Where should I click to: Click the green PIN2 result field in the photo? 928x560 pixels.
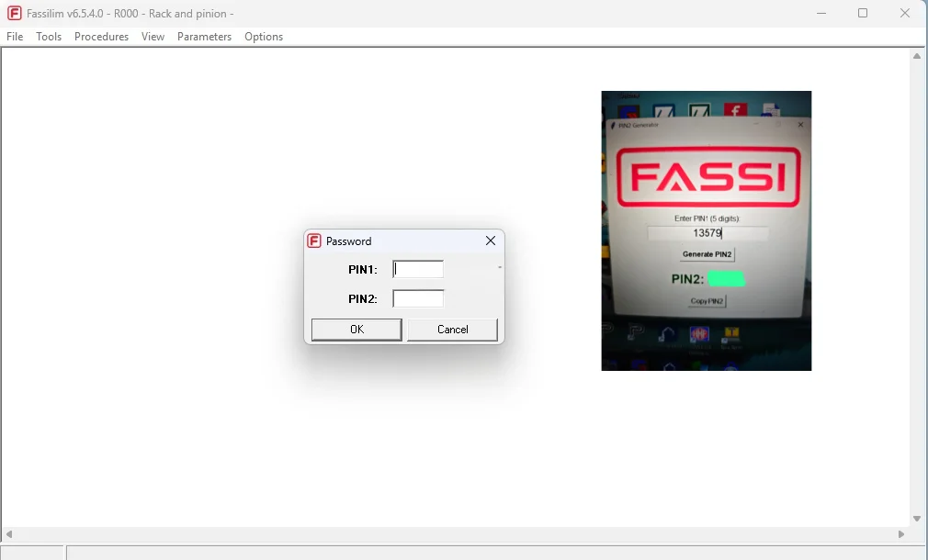click(727, 276)
